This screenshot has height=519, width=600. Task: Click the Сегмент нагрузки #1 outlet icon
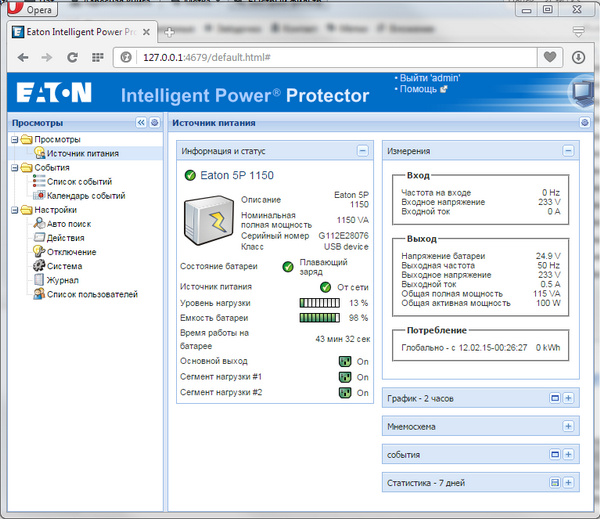click(x=345, y=377)
